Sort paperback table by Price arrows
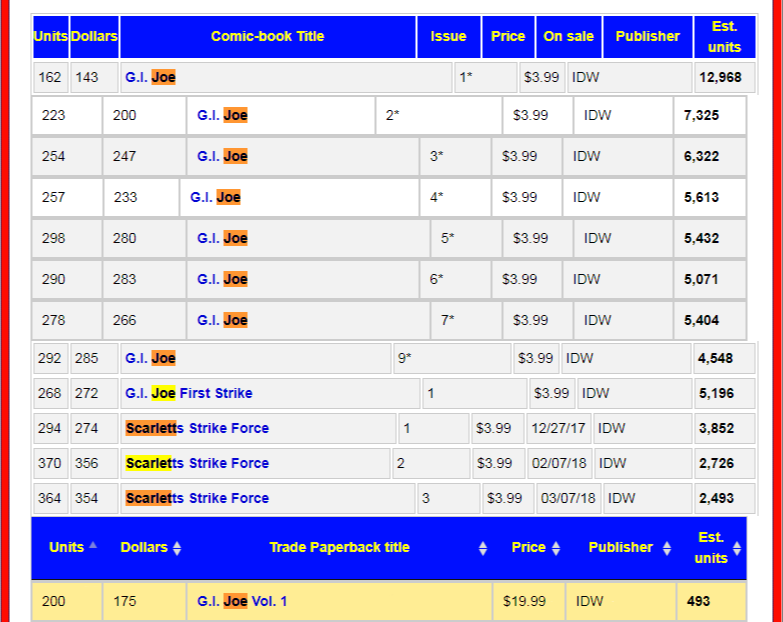Screen dimensions: 783x622 click(556, 548)
